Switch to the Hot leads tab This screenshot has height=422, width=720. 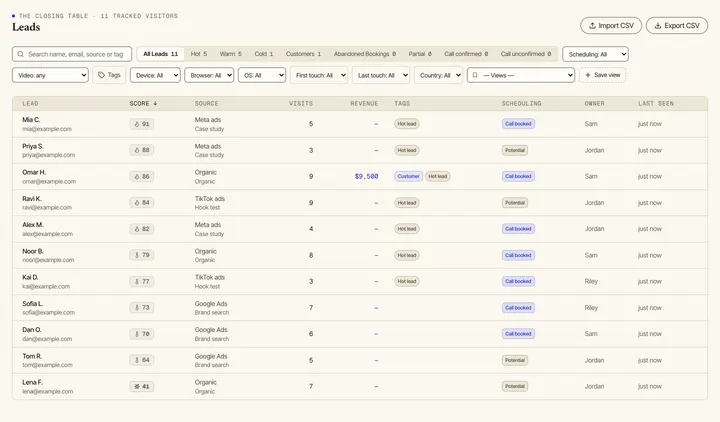pyautogui.click(x=199, y=54)
